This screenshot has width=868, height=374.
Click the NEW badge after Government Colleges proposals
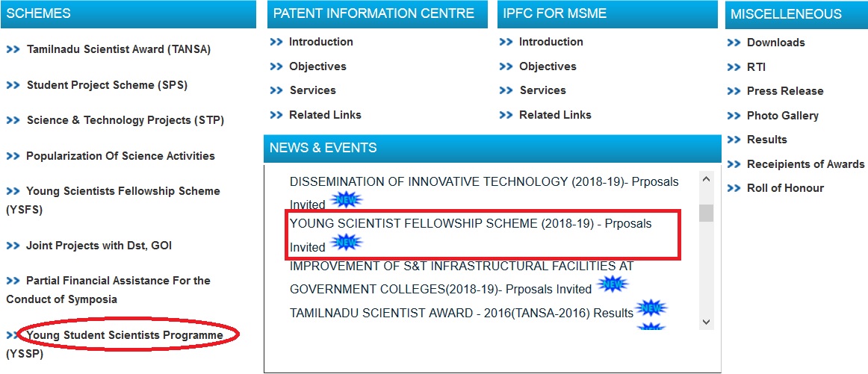tap(613, 284)
